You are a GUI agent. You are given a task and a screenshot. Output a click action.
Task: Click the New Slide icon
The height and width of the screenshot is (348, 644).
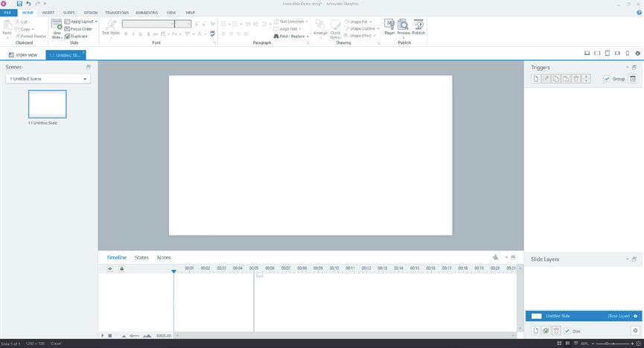tap(57, 25)
